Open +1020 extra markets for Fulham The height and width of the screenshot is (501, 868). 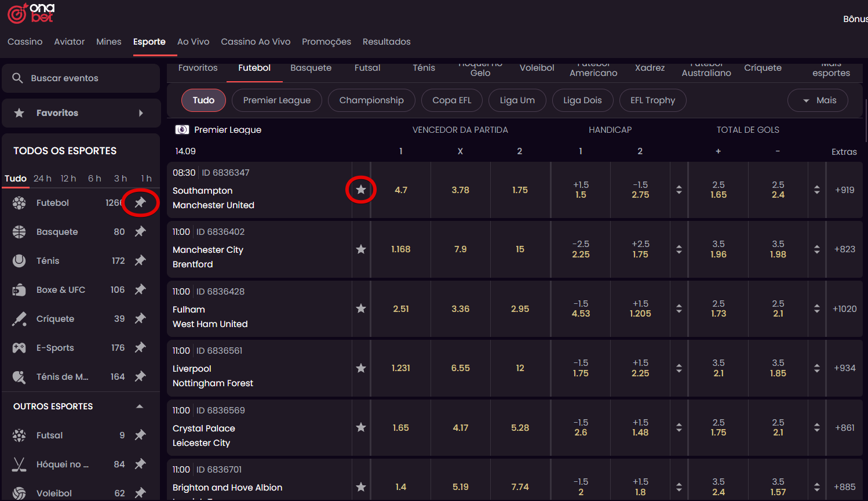pyautogui.click(x=845, y=308)
